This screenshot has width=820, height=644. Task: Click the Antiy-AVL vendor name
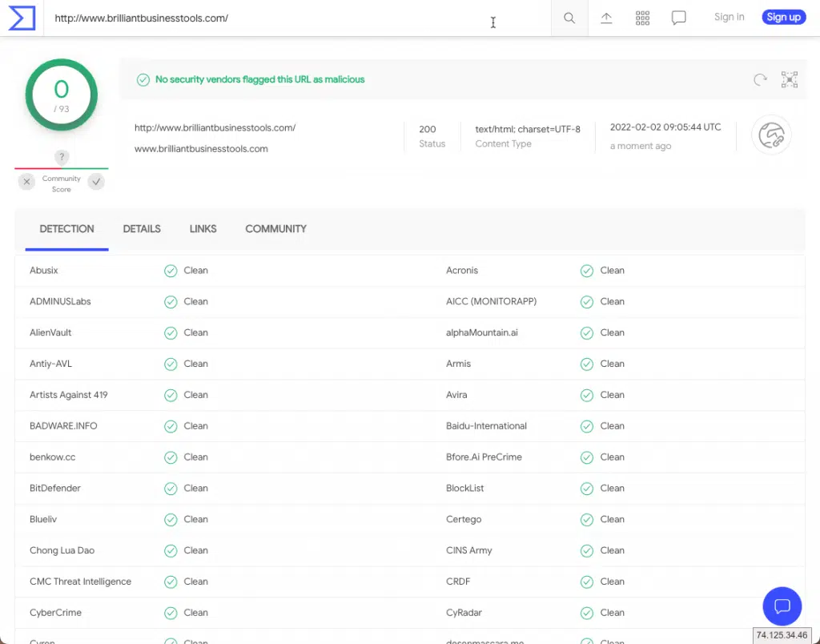[x=50, y=364]
